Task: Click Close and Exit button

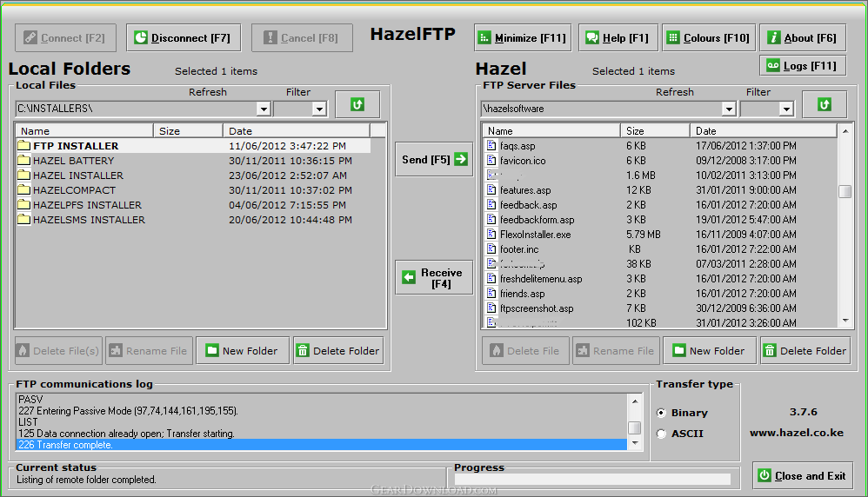Action: [x=802, y=475]
